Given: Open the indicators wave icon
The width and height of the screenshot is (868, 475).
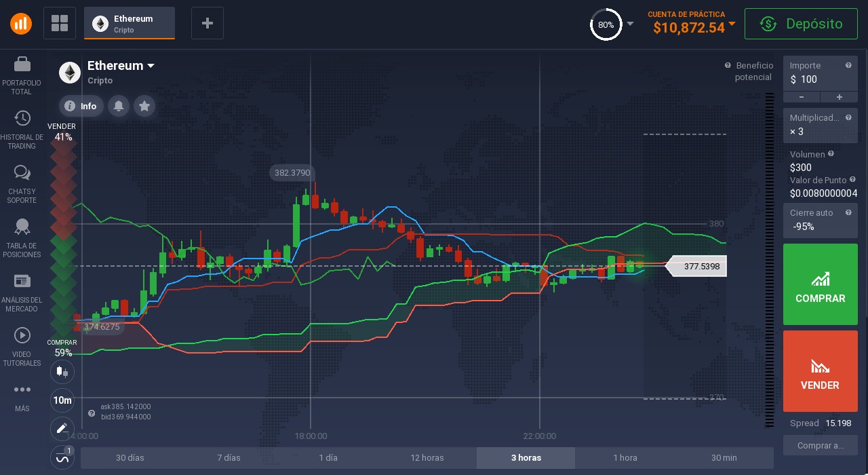Looking at the screenshot, I should click(62, 457).
